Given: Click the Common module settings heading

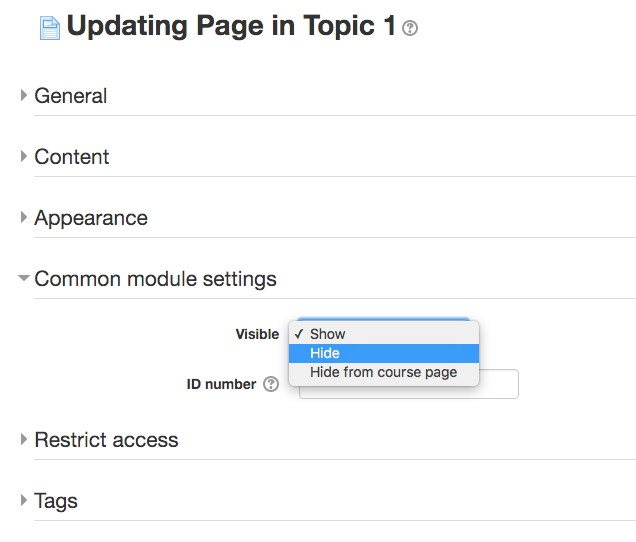Looking at the screenshot, I should coord(155,279).
